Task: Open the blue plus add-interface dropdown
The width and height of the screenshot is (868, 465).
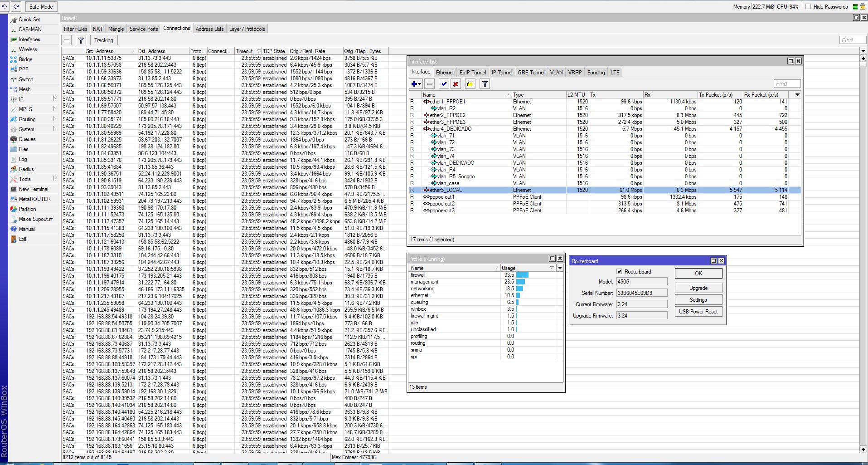Action: [x=416, y=84]
